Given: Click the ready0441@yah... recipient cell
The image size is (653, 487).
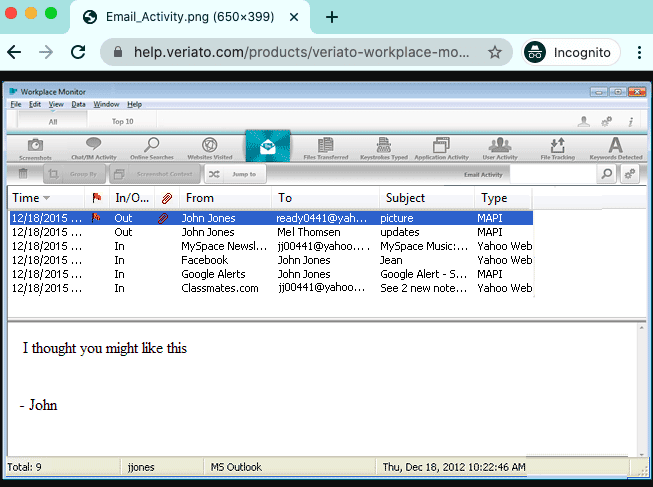Looking at the screenshot, I should (322, 218).
